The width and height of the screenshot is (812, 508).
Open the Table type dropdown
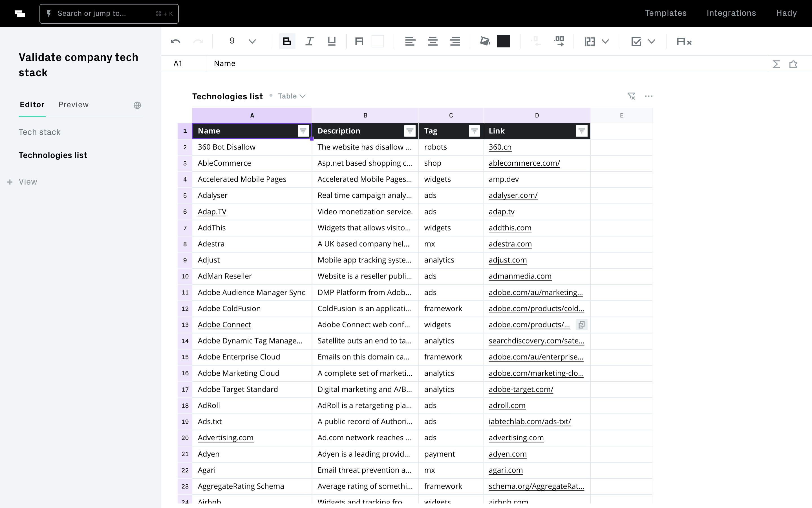coord(292,96)
